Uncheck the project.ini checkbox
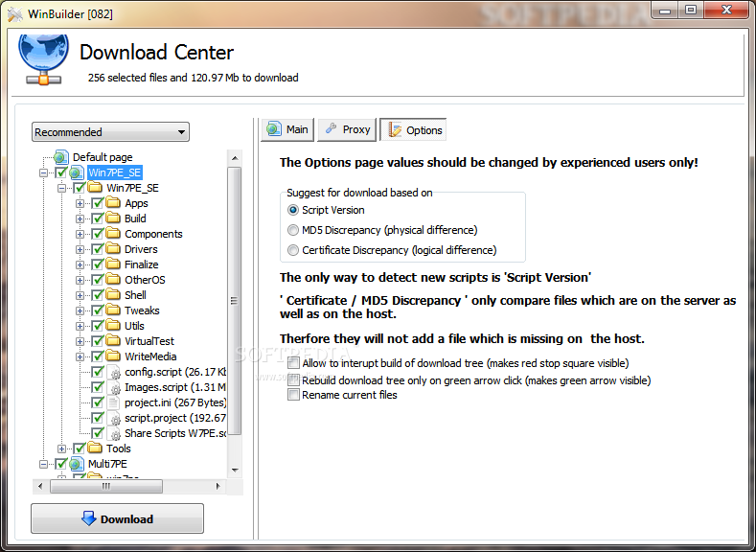Image resolution: width=756 pixels, height=552 pixels. (x=98, y=402)
